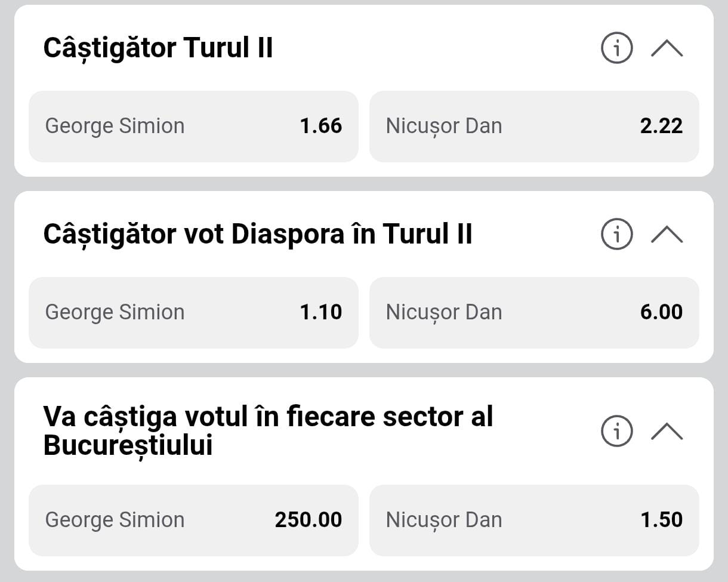728x582 pixels.
Task: Choose Nicușor Dan for Diaspora vote
Action: 533,312
